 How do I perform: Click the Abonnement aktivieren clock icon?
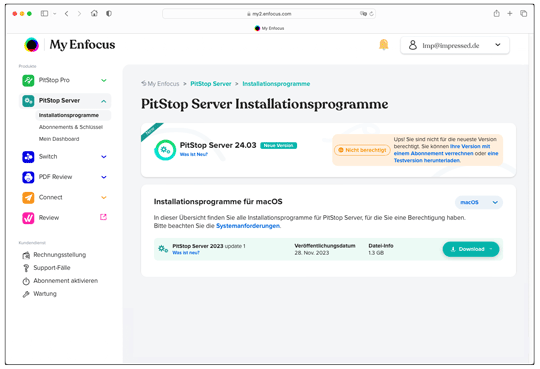(x=26, y=281)
